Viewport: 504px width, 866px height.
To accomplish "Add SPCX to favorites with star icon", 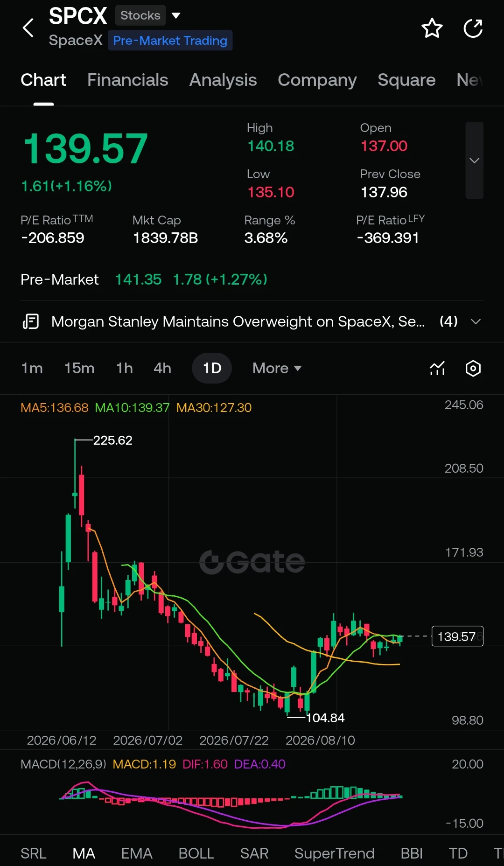I will pos(432,28).
